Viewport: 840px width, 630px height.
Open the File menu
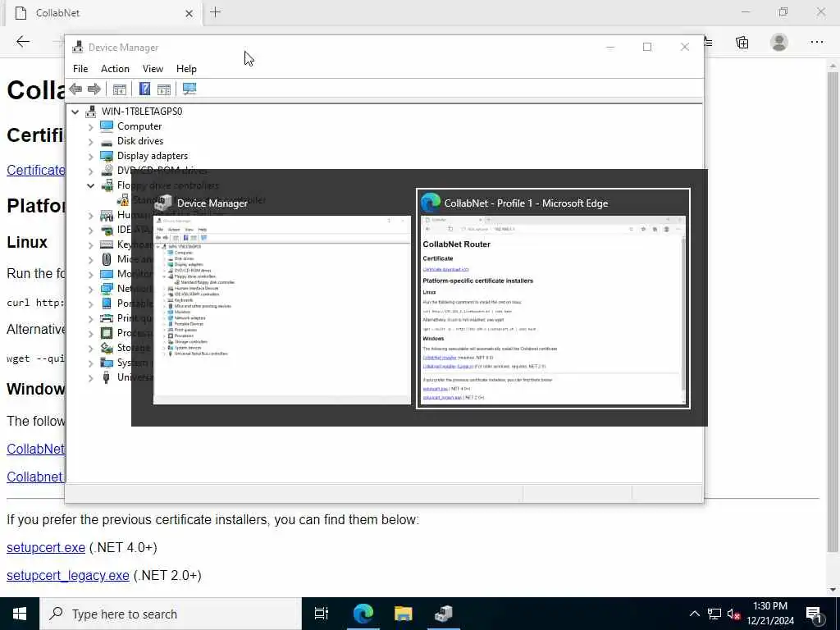80,69
